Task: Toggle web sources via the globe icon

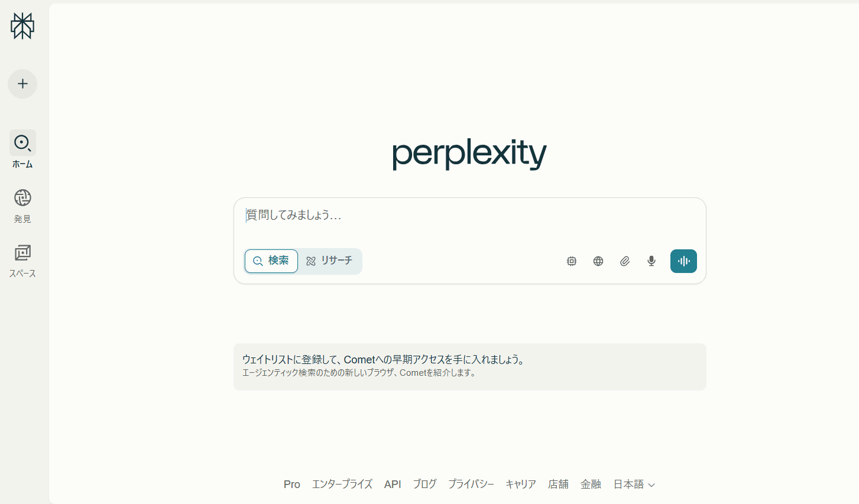Action: click(598, 261)
